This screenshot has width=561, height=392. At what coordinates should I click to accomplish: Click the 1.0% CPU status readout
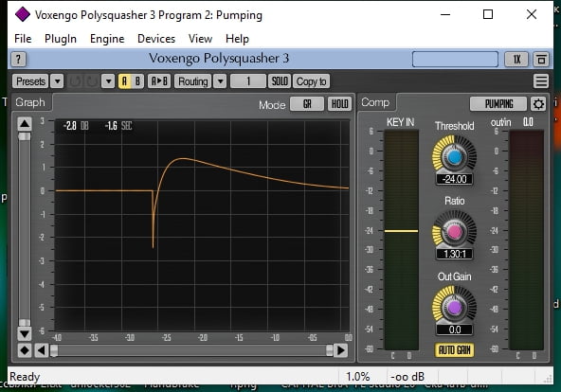coord(358,376)
